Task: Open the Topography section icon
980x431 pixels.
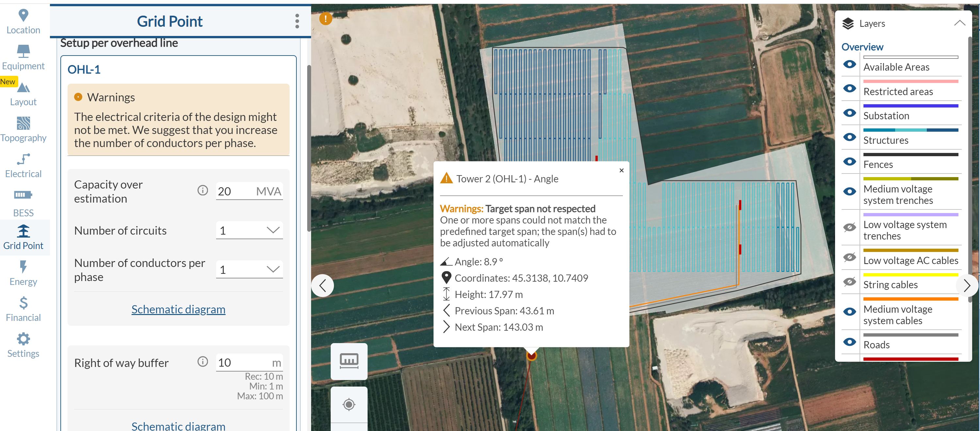Action: click(x=23, y=124)
